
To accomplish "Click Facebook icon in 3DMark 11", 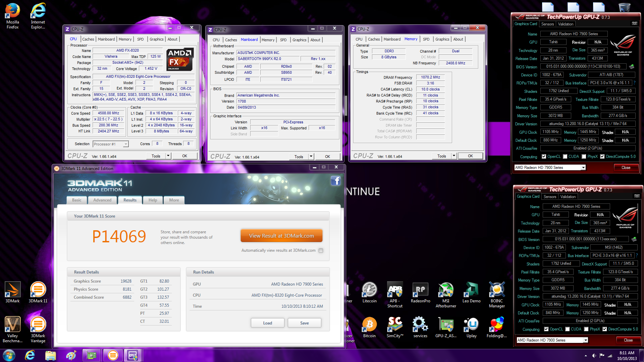I will pos(335,181).
